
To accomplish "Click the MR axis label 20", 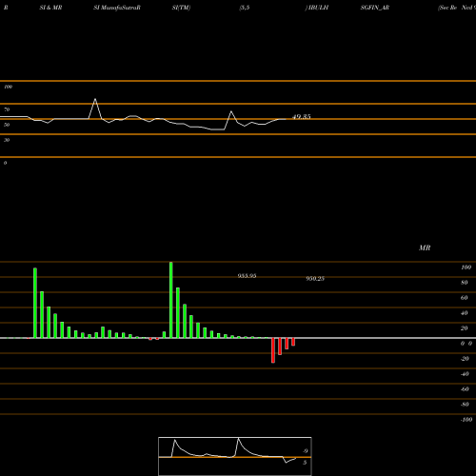I will point(465,328).
